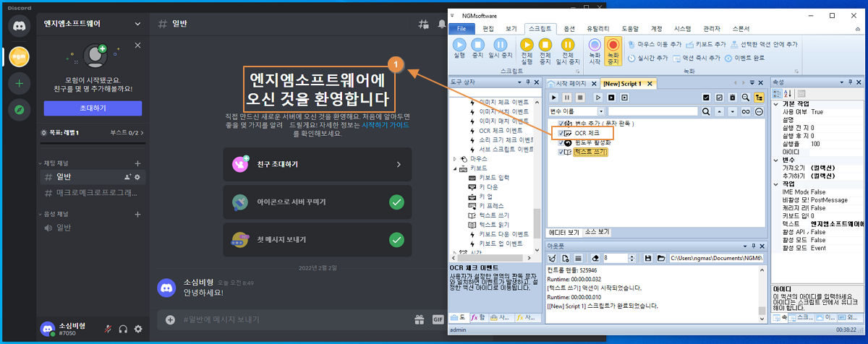Join the 일반 voice channel
Image resolution: width=868 pixels, height=344 pixels.
pyautogui.click(x=91, y=228)
